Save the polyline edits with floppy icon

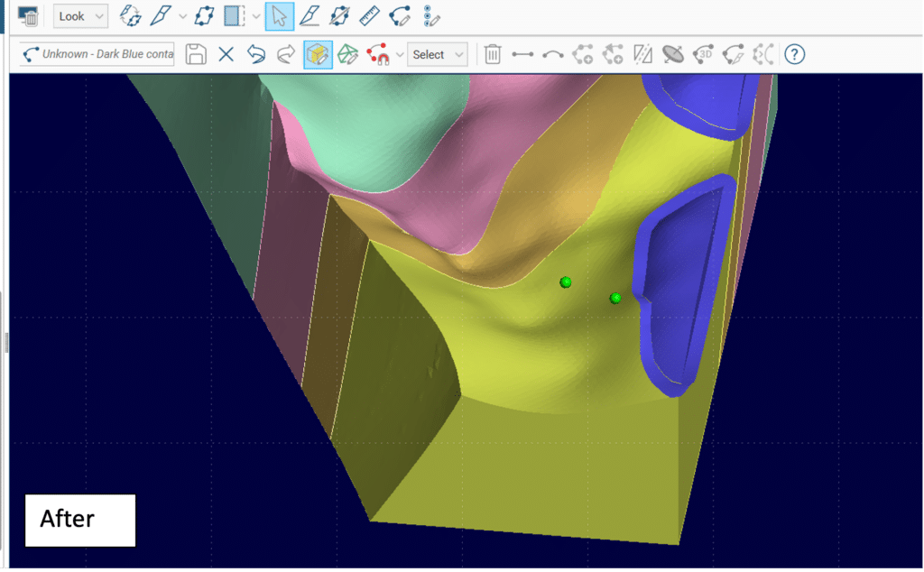pyautogui.click(x=195, y=54)
